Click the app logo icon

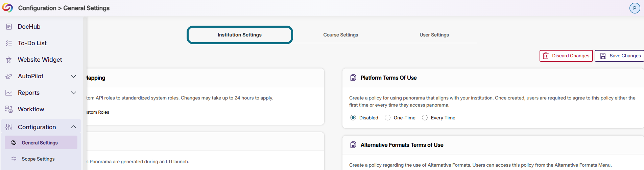tap(7, 8)
